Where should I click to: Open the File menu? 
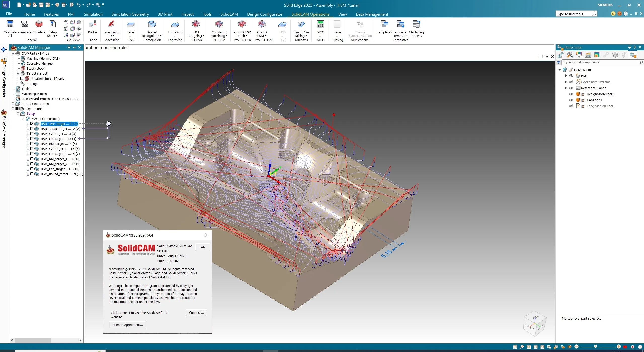pyautogui.click(x=9, y=14)
